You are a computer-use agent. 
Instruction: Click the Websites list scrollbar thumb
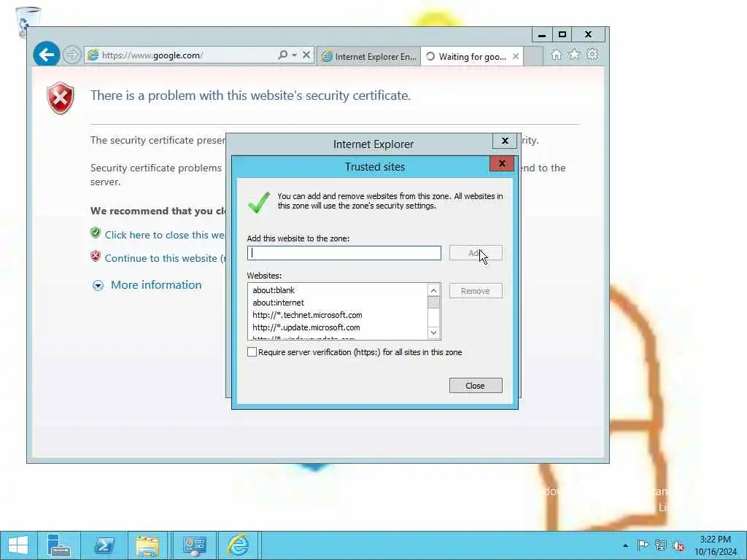[433, 303]
